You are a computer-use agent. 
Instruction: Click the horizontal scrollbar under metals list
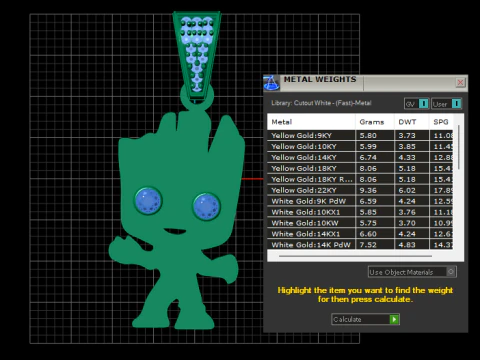355,256
